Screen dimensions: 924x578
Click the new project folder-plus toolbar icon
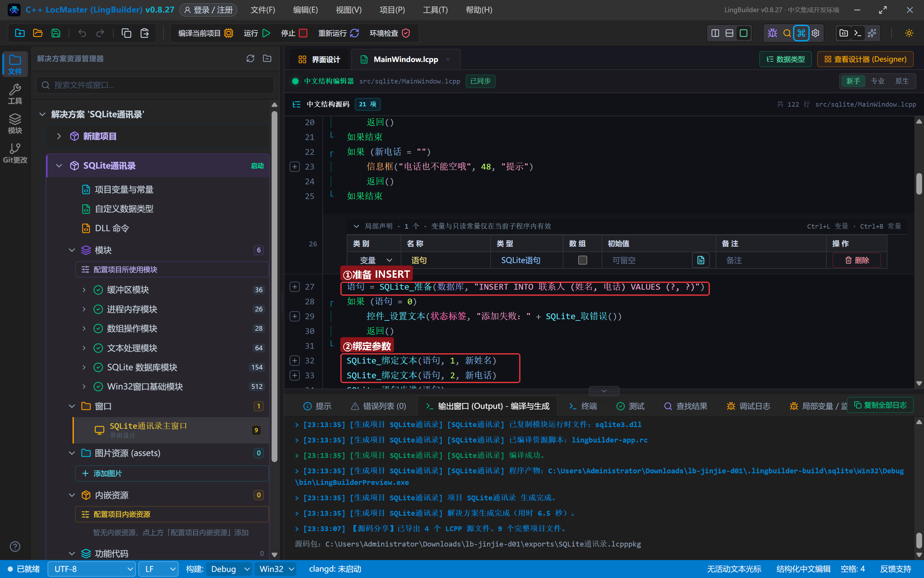point(20,33)
